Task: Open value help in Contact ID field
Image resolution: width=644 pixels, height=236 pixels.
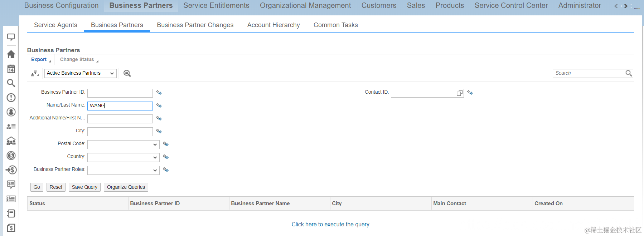Action: (x=460, y=93)
